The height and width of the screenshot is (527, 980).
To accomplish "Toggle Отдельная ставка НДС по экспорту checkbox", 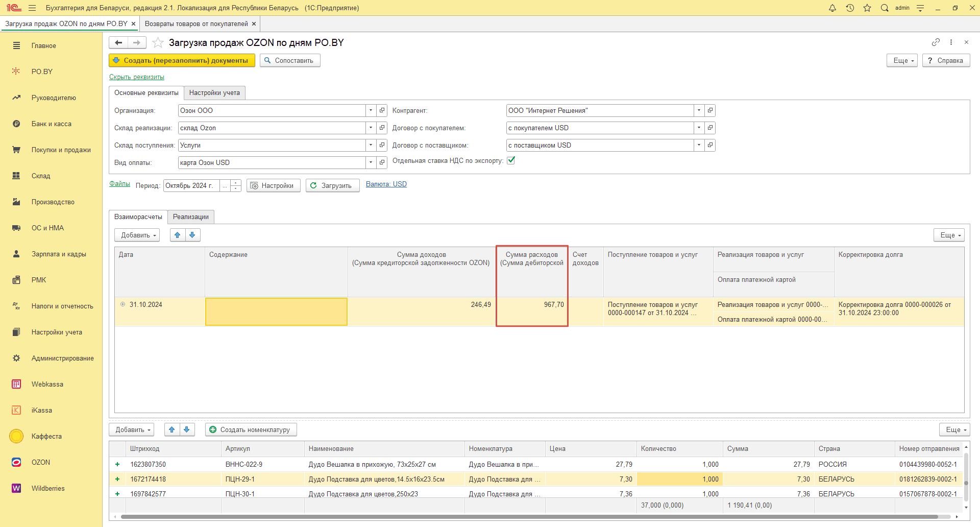I will pyautogui.click(x=511, y=160).
